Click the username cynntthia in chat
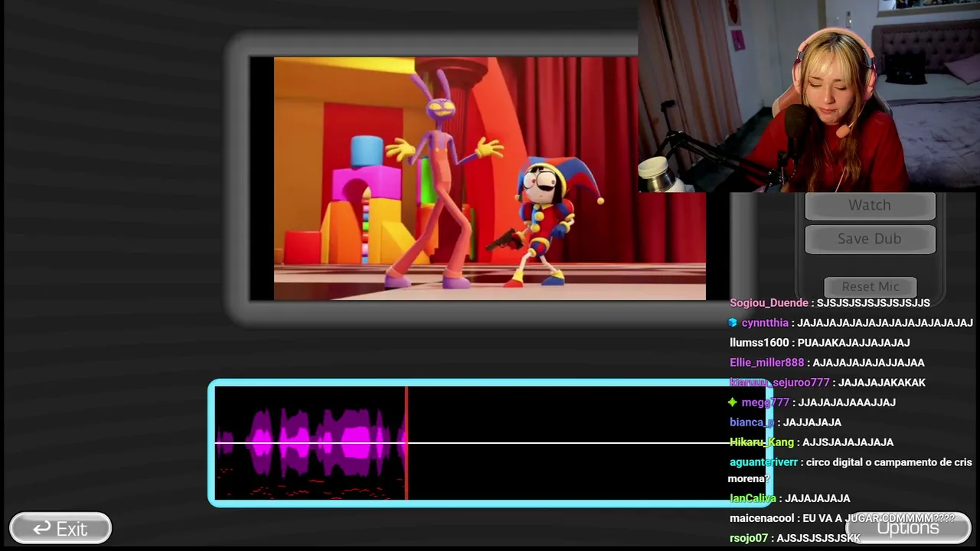This screenshot has width=980, height=551. point(765,323)
